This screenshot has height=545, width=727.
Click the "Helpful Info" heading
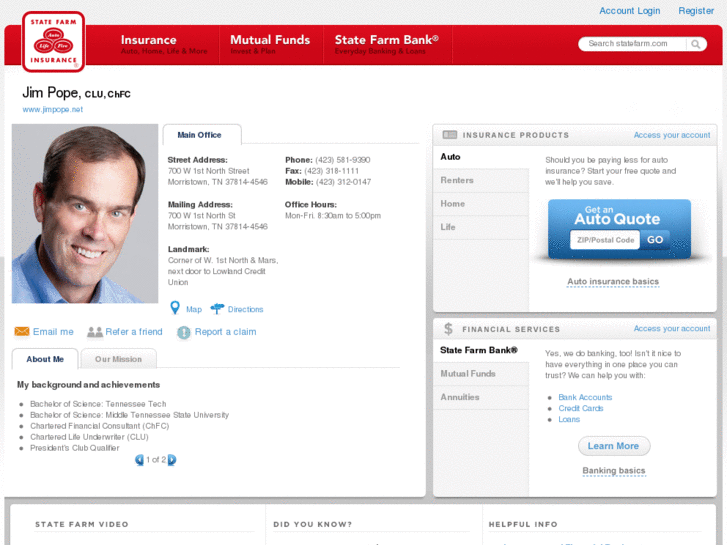pos(523,525)
